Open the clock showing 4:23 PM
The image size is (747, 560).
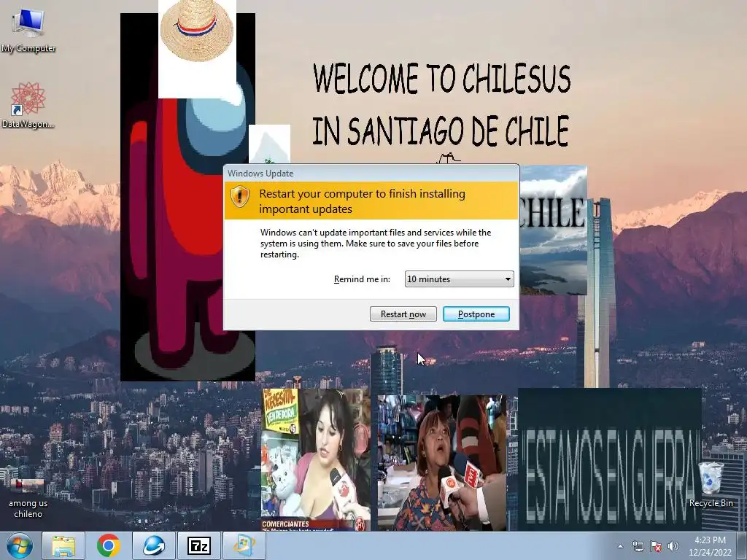pos(710,546)
